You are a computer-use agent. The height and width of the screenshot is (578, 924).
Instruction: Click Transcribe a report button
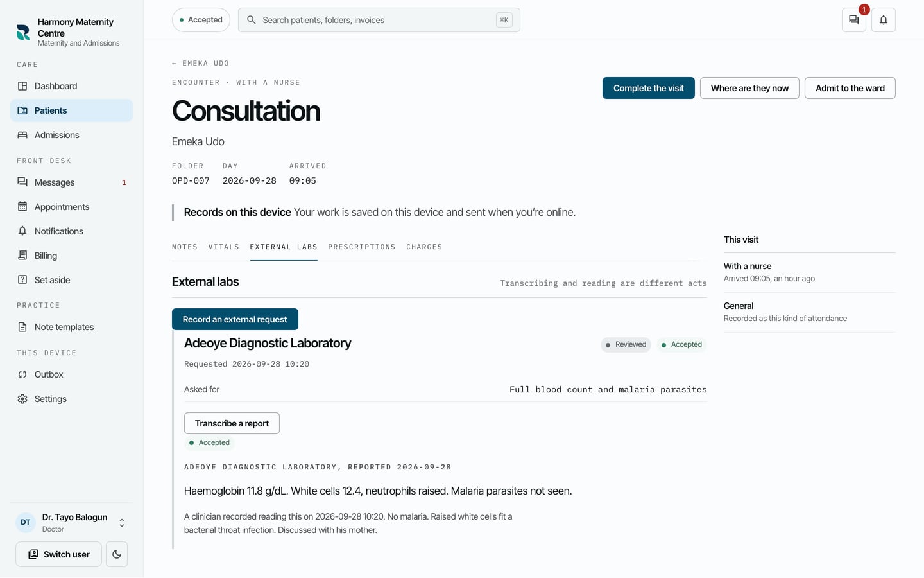tap(232, 423)
